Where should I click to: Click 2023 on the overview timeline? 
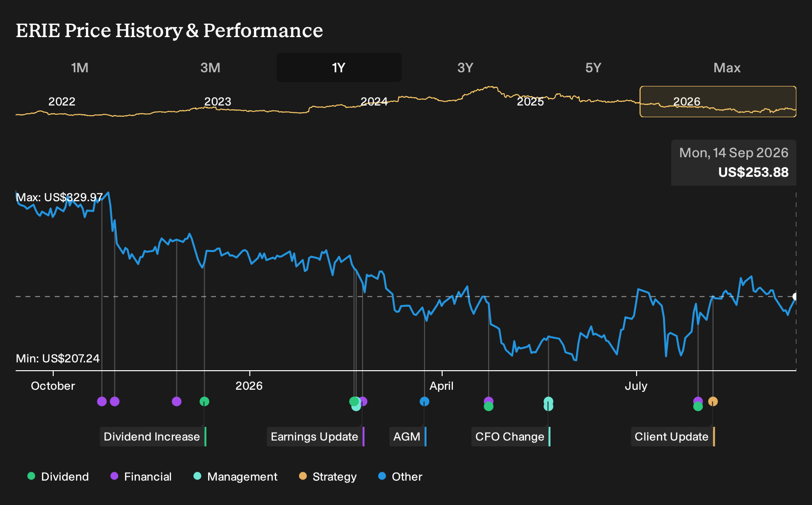217,102
